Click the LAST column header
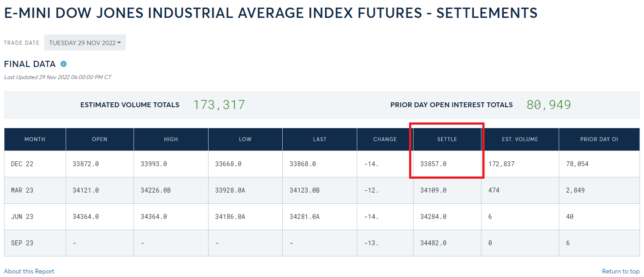 tap(320, 139)
